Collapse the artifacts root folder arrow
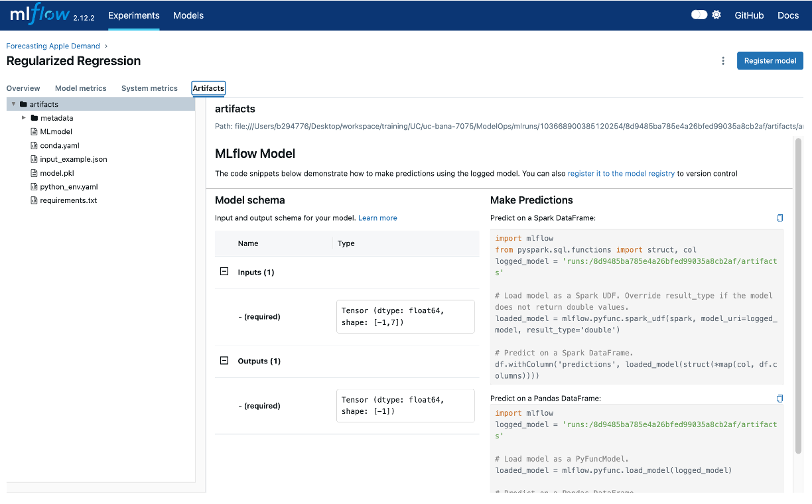Image resolution: width=812 pixels, height=504 pixels. [x=13, y=104]
